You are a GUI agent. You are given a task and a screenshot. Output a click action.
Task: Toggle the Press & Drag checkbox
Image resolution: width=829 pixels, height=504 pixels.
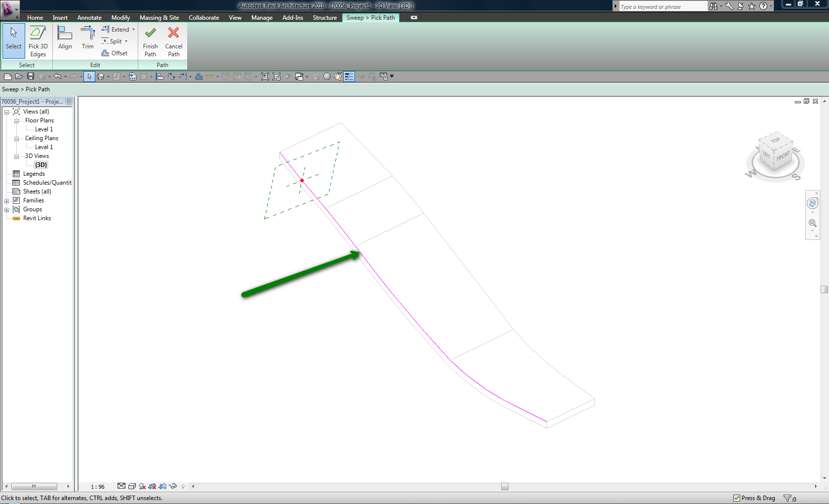tap(736, 498)
